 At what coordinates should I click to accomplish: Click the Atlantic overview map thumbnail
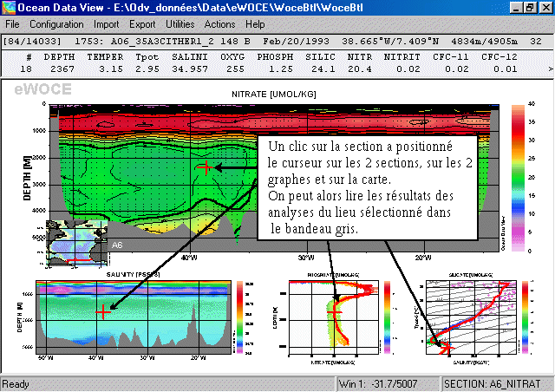pos(77,243)
